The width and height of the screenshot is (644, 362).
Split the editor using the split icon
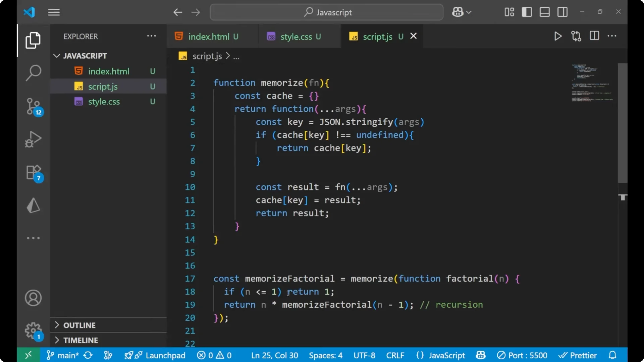pos(594,36)
